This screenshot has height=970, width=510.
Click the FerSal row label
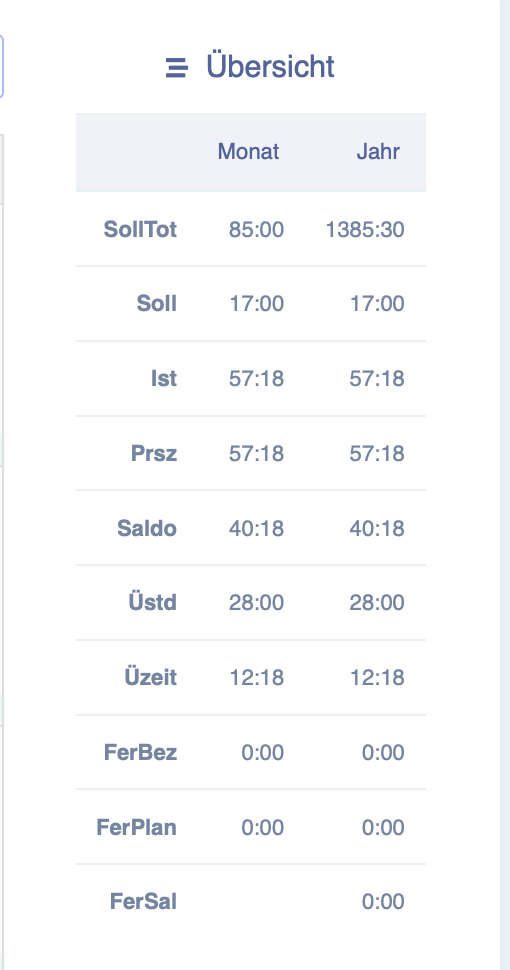coord(144,901)
